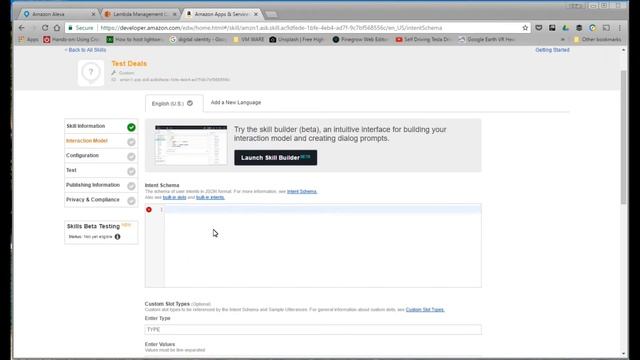The image size is (640, 360).
Task: Open the browser Home page
Action: (x=57, y=28)
